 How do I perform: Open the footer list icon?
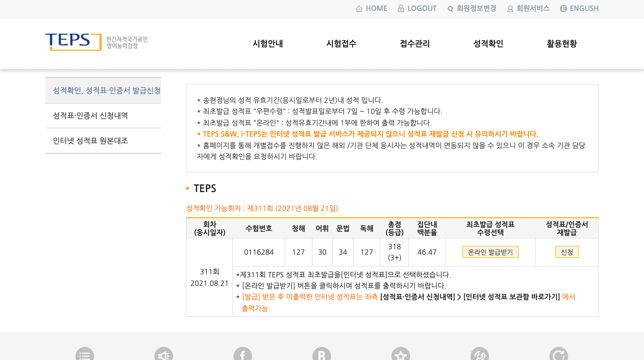click(x=85, y=354)
